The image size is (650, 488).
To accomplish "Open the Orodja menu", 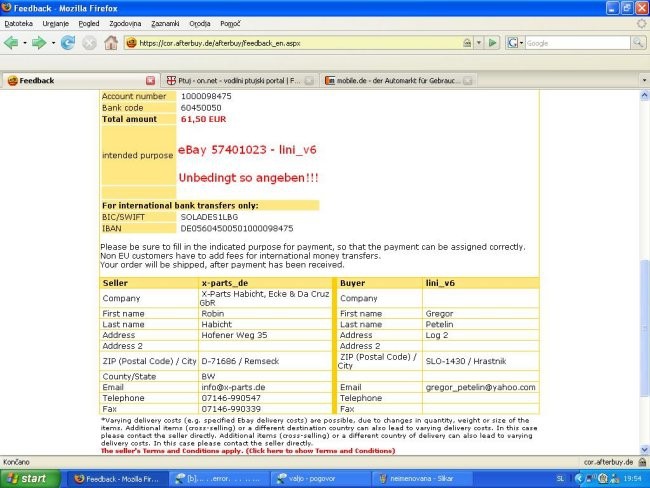I will pyautogui.click(x=200, y=24).
